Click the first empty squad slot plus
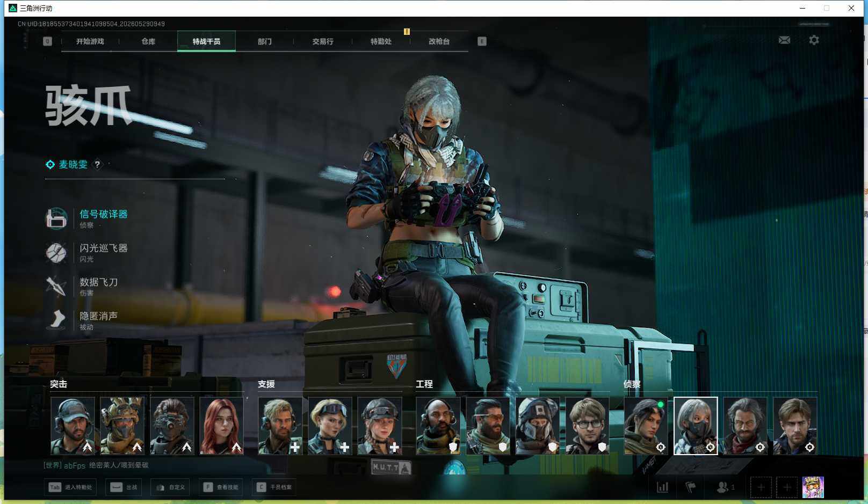The image size is (868, 504). (761, 487)
